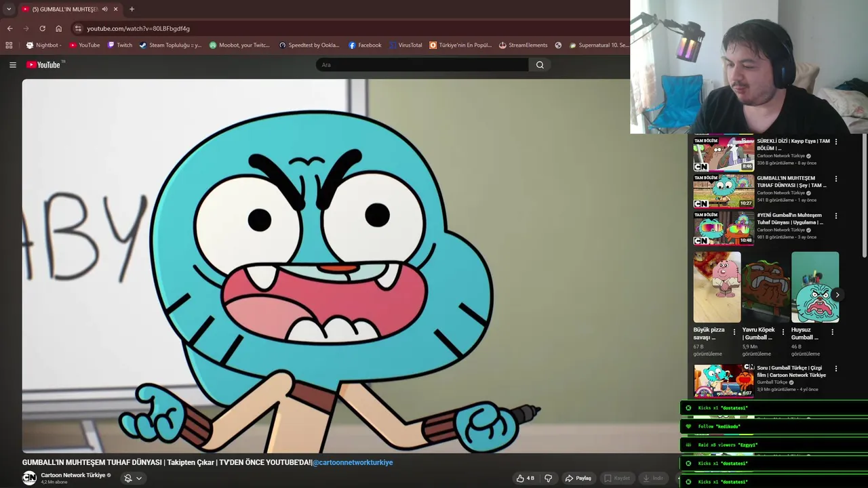The image size is (868, 488).
Task: Like the video showing 4 B
Action: pos(526,479)
